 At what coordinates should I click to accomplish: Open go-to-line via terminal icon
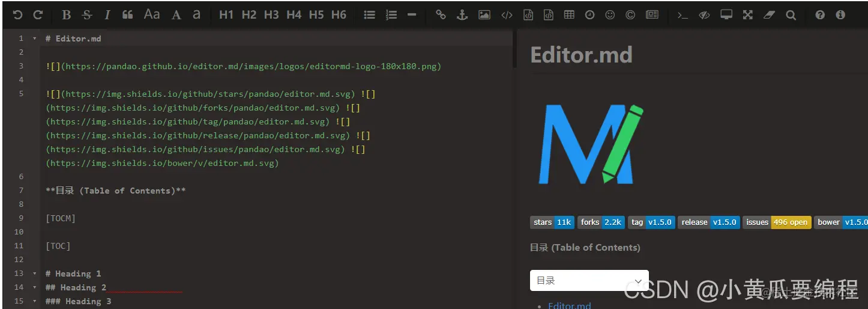[x=682, y=15]
